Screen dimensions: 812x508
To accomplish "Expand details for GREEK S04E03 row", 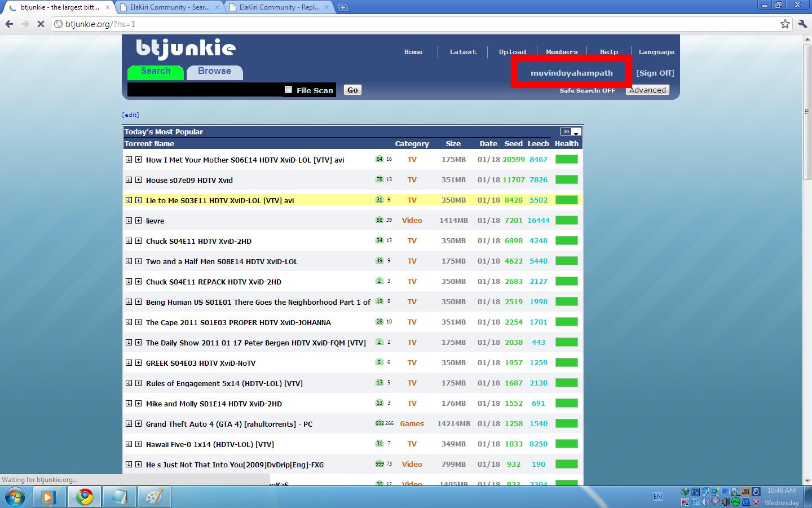I will tap(138, 363).
